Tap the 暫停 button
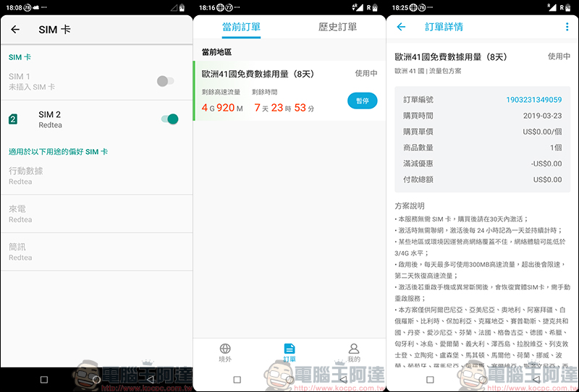Viewport: 579px width, 392px height. click(363, 101)
